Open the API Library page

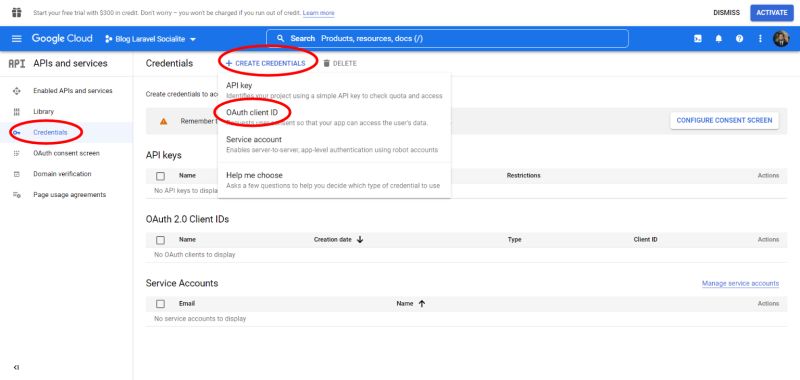pyautogui.click(x=43, y=112)
